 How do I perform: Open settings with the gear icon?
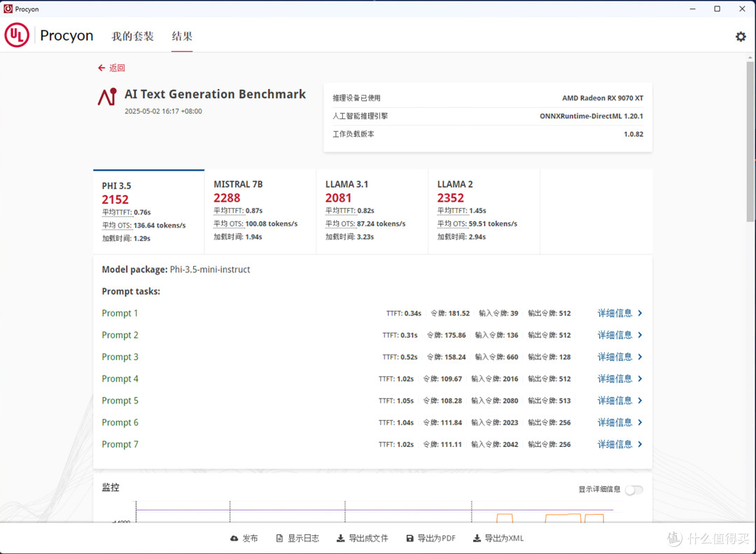pyautogui.click(x=741, y=36)
